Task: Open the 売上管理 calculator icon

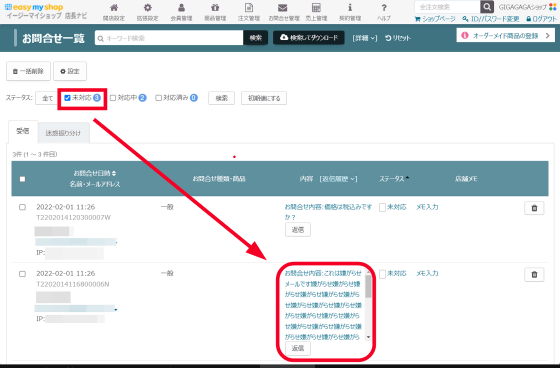Action: click(x=316, y=8)
